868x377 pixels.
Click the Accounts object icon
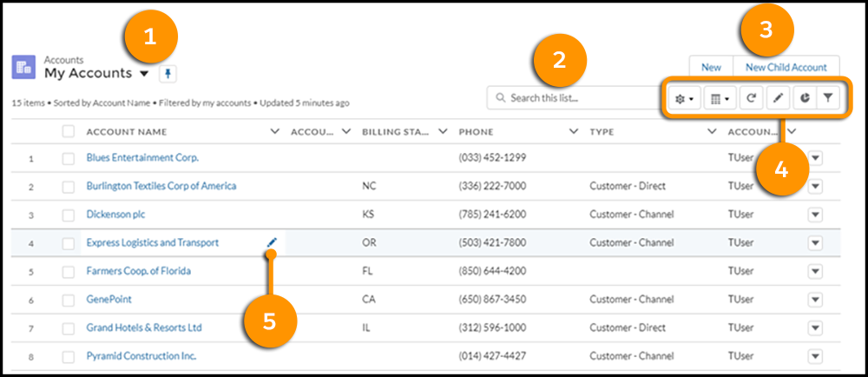23,68
